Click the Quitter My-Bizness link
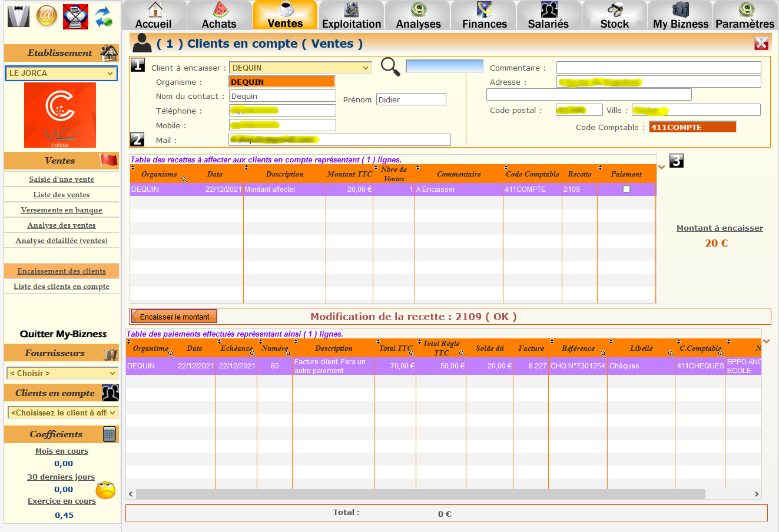The height and width of the screenshot is (532, 779). 63,334
